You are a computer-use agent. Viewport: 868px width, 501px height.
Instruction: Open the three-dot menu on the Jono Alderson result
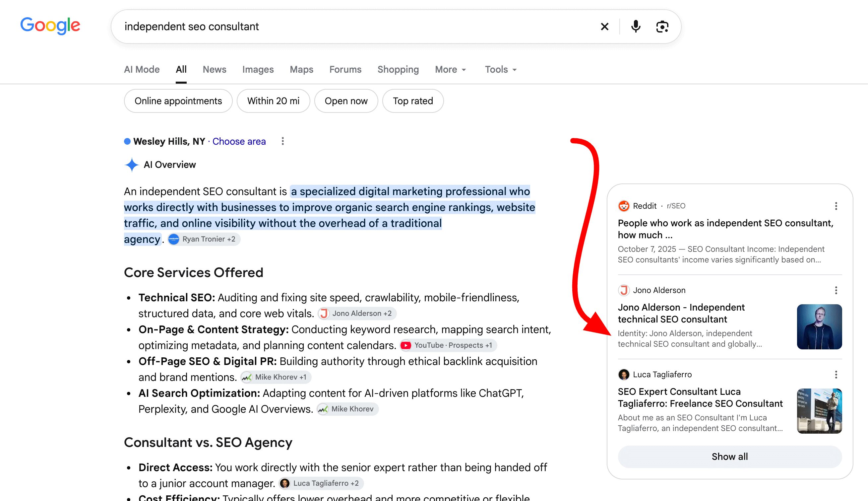[x=836, y=290]
